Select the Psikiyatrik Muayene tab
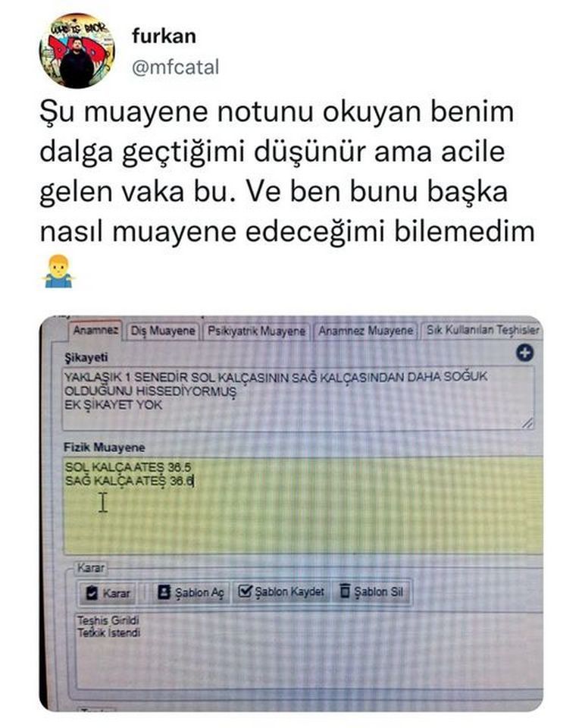Image resolution: width=582 pixels, height=728 pixels. pos(256,331)
